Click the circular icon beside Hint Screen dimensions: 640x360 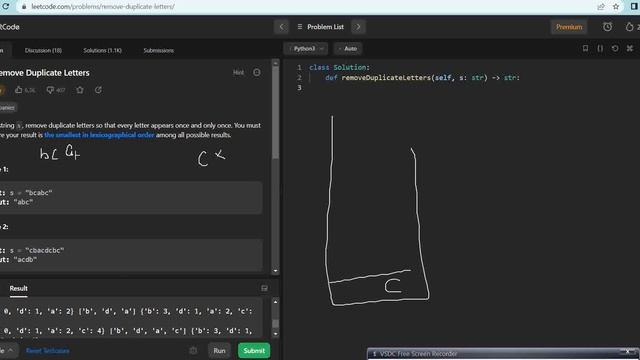(x=256, y=72)
